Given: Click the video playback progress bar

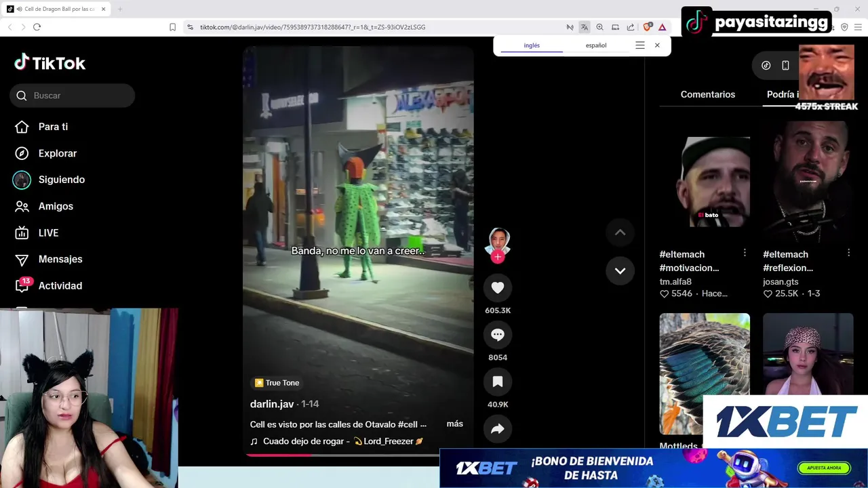Looking at the screenshot, I should (342, 455).
